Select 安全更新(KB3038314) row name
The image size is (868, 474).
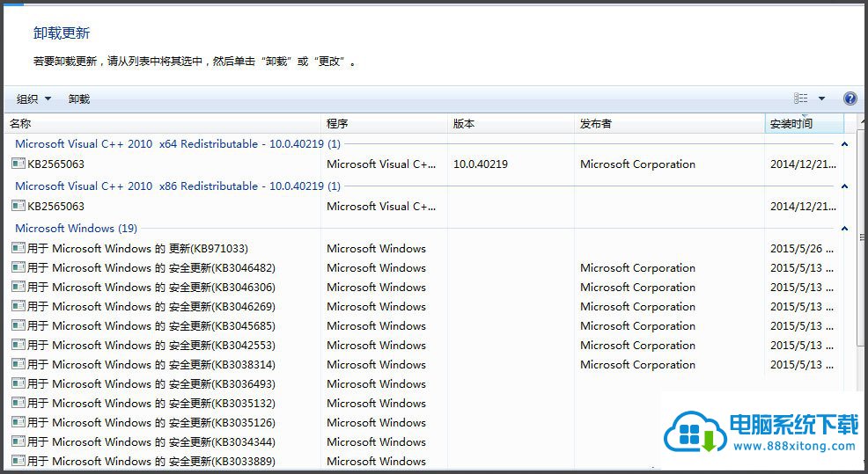(151, 364)
